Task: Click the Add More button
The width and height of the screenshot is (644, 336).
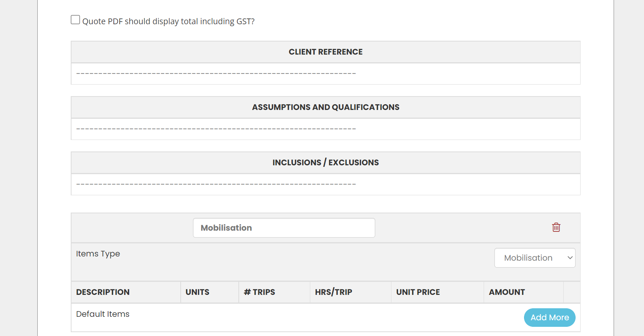Action: (x=549, y=318)
